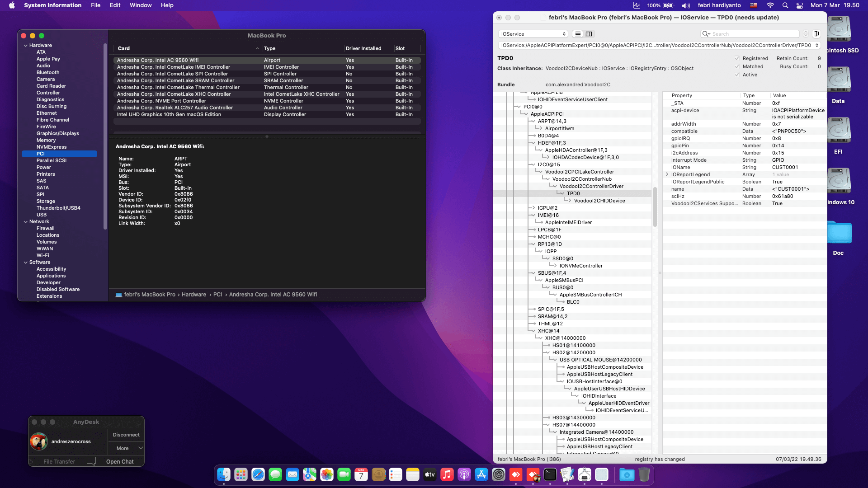
Task: Select VoodooI2CHIDDevice in registry tree
Action: pyautogui.click(x=599, y=201)
